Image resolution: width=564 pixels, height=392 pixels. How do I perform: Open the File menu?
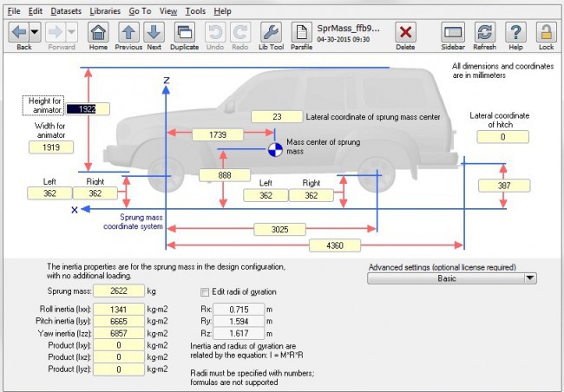14,11
